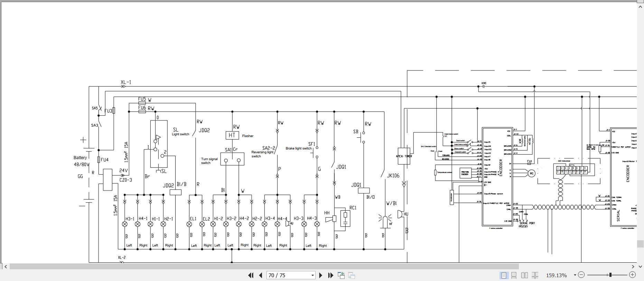
Task: Click the HT Flasher box
Action: coord(232,135)
